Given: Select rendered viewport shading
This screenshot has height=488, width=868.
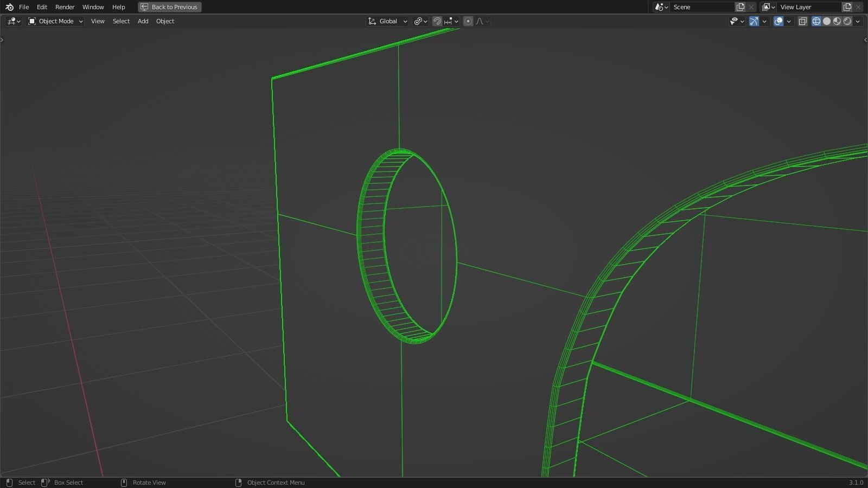Looking at the screenshot, I should tap(847, 21).
